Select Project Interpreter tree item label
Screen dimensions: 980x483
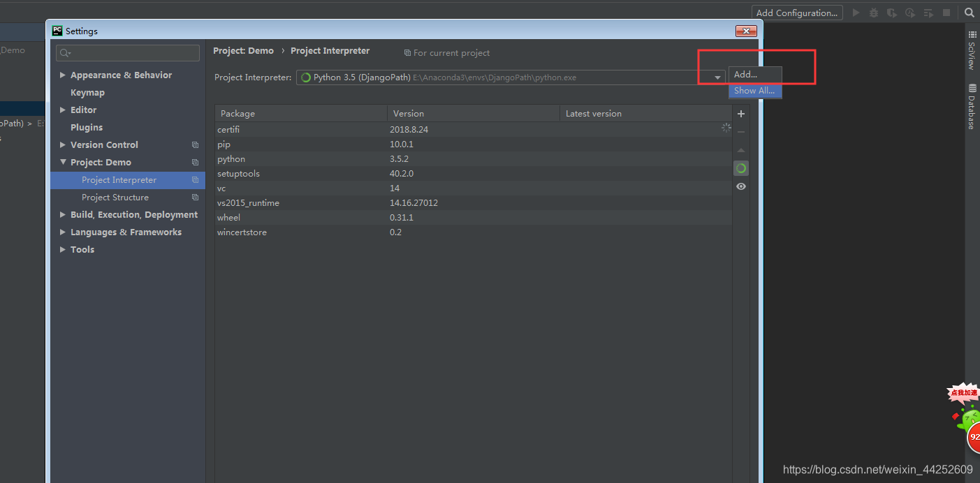tap(119, 180)
